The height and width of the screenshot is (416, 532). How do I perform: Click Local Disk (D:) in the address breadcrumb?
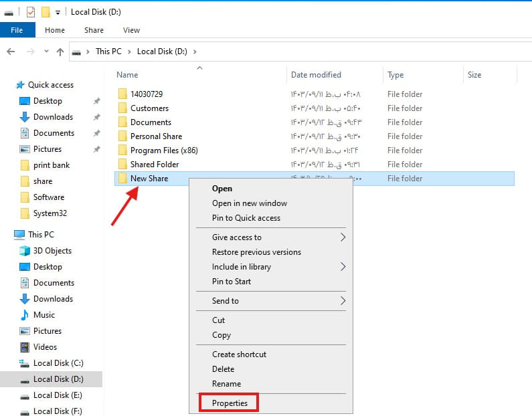[x=162, y=51]
